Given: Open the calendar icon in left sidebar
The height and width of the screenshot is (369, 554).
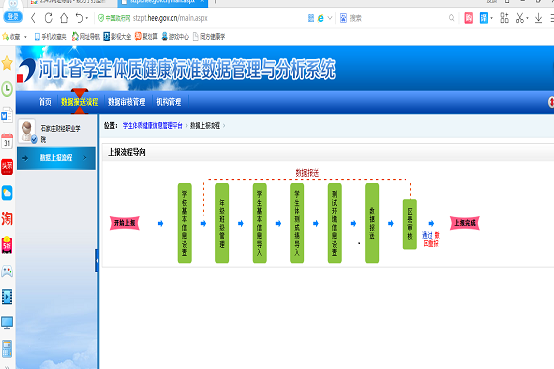Looking at the screenshot, I should pyautogui.click(x=7, y=141).
